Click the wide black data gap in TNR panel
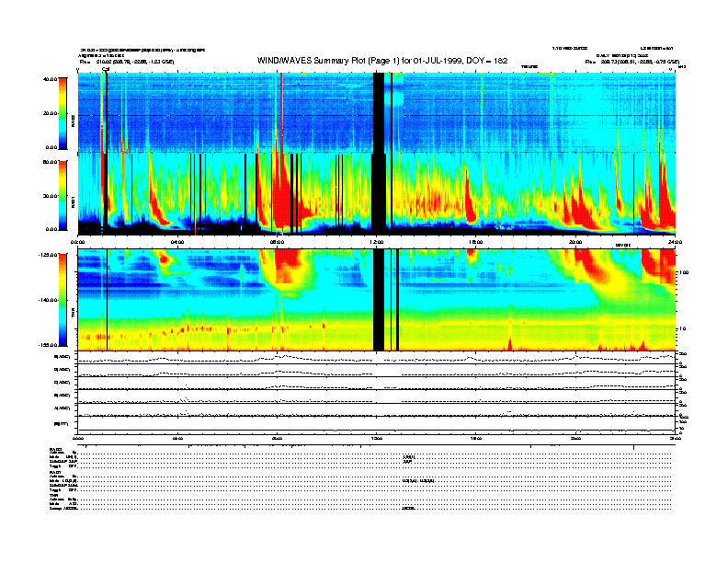Screen dimensions: 728x563 click(x=379, y=300)
